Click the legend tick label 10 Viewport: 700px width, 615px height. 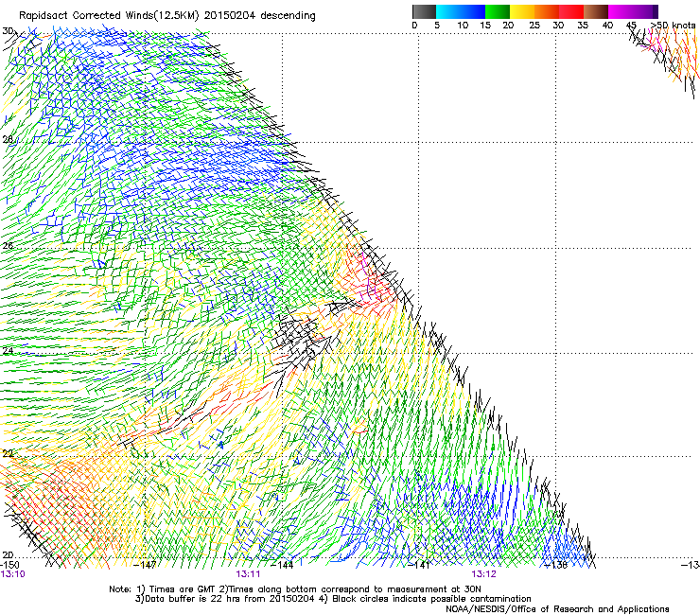point(463,26)
